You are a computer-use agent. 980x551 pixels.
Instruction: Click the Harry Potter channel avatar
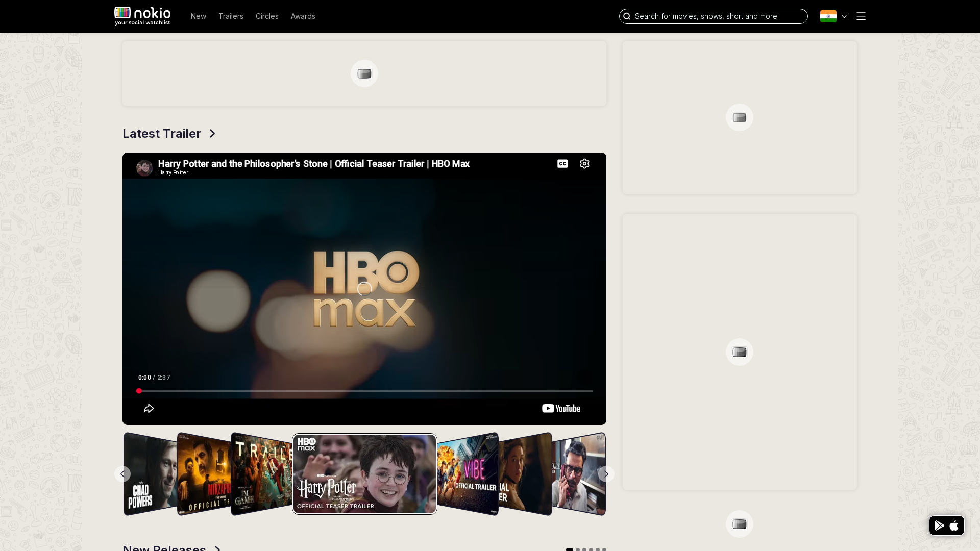pos(144,168)
